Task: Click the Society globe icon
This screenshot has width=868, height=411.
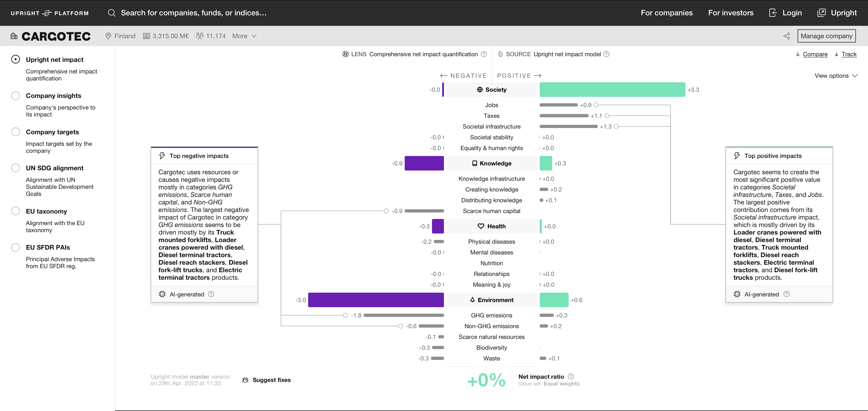Action: click(x=480, y=90)
